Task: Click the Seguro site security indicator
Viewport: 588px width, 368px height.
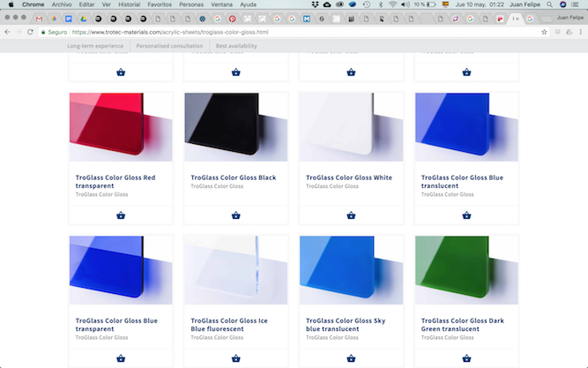Action: point(55,32)
